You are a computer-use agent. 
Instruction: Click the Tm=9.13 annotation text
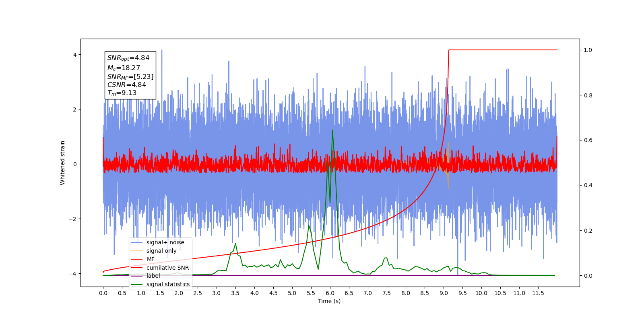tap(122, 93)
